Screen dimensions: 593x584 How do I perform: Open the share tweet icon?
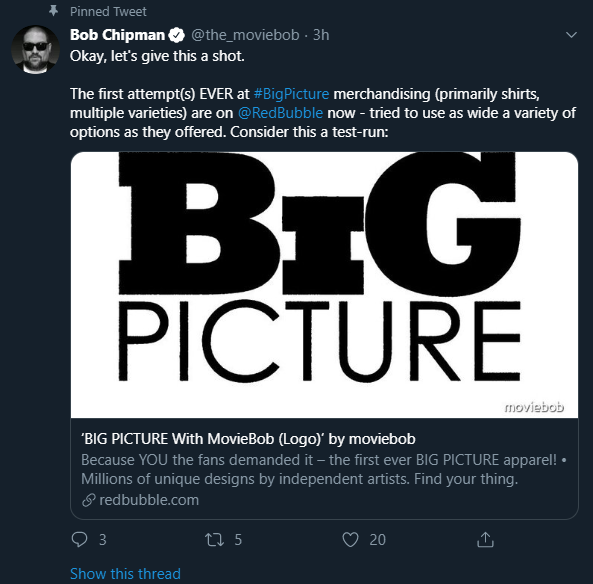coord(485,539)
